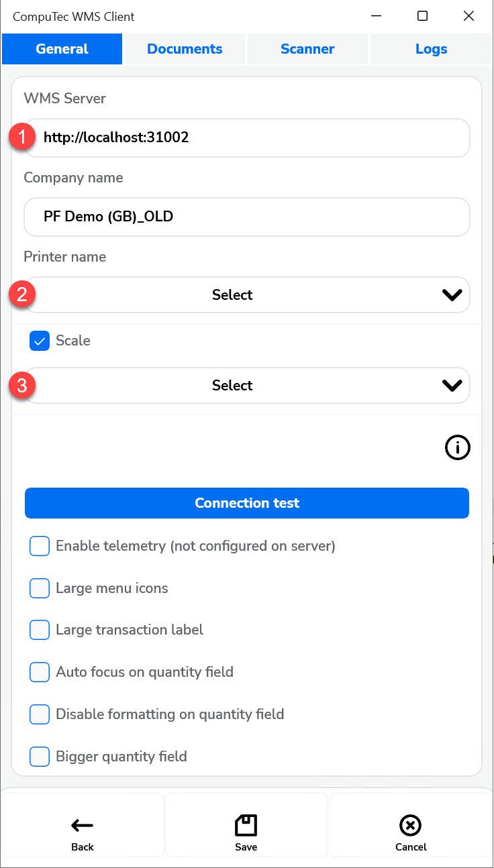Screen dimensions: 494x868
Task: Click the chevron on the Printer name selector
Action: 452,294
